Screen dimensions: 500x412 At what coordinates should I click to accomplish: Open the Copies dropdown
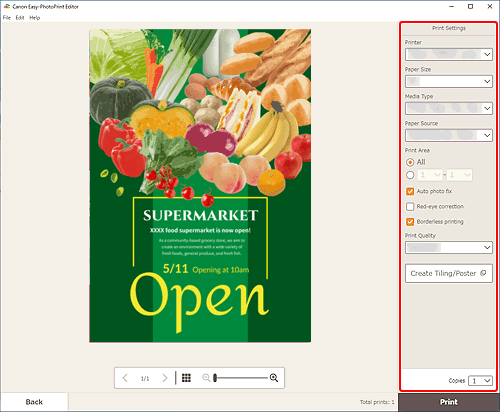click(x=480, y=380)
